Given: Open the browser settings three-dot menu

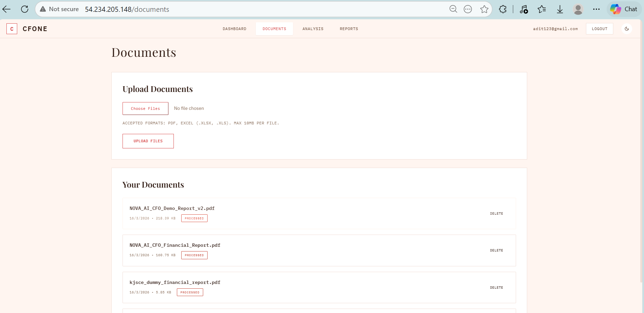Looking at the screenshot, I should click(x=596, y=9).
